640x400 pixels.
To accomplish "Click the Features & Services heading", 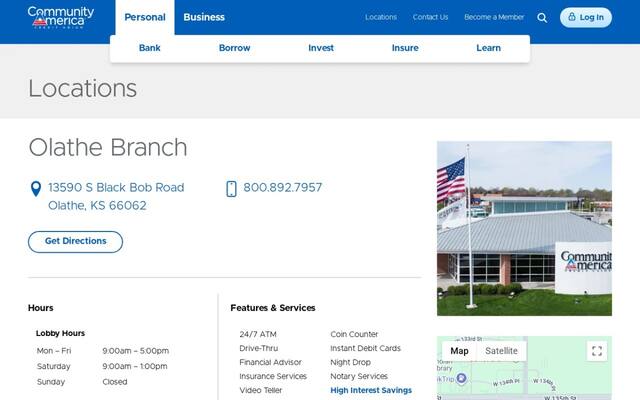I will 273,308.
